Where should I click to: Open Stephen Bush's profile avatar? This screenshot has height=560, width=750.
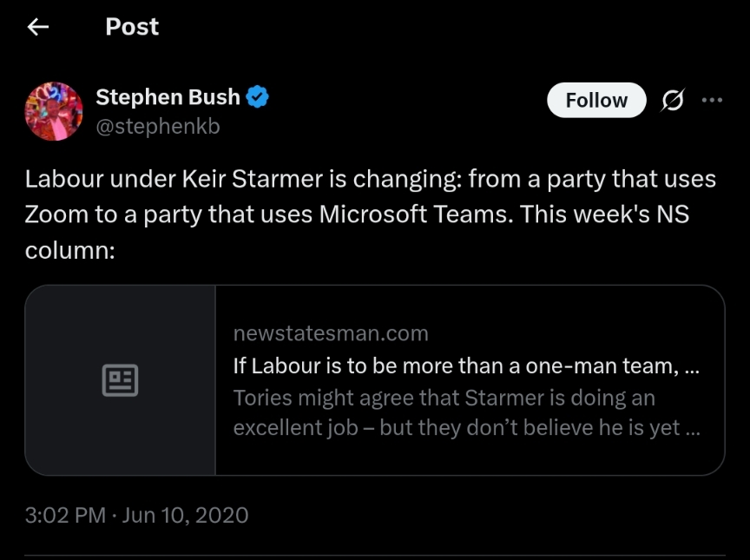coord(54,111)
